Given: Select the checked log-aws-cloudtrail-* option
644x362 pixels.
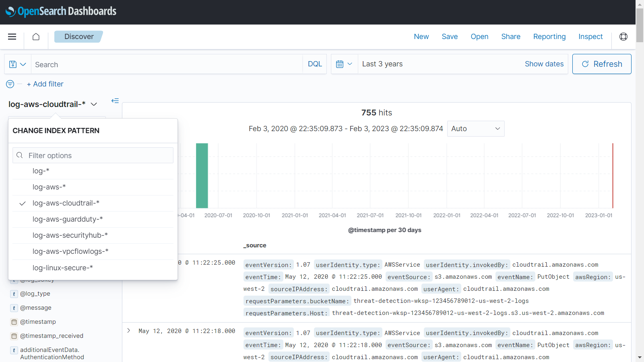Looking at the screenshot, I should pos(66,203).
